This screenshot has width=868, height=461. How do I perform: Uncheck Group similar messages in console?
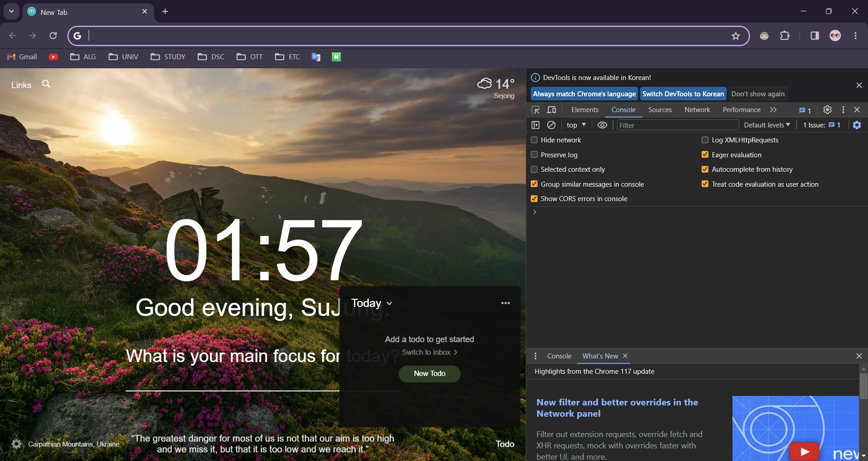pyautogui.click(x=534, y=184)
